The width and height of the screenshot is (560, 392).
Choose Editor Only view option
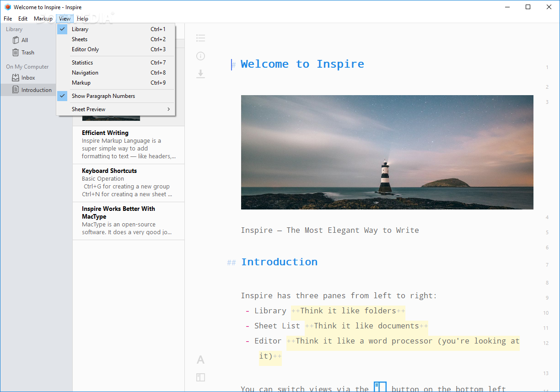click(x=116, y=49)
